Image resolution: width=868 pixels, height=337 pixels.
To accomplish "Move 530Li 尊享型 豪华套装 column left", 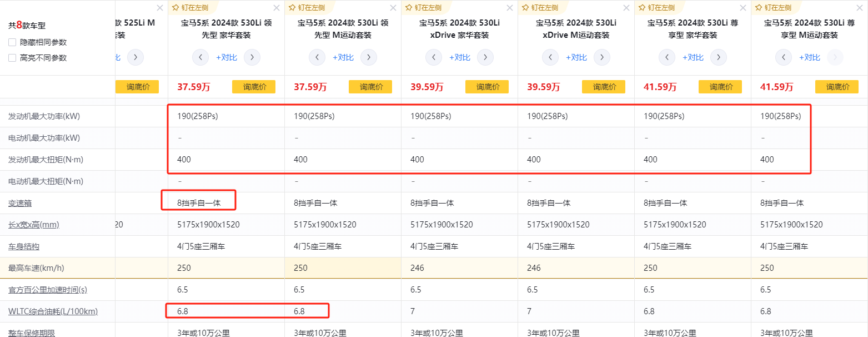I will [x=667, y=57].
